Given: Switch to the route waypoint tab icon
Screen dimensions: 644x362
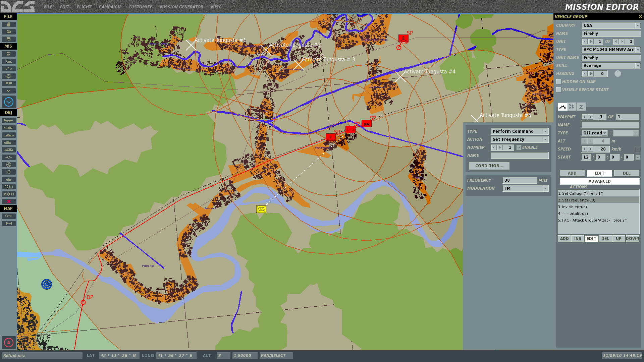Looking at the screenshot, I should point(562,107).
